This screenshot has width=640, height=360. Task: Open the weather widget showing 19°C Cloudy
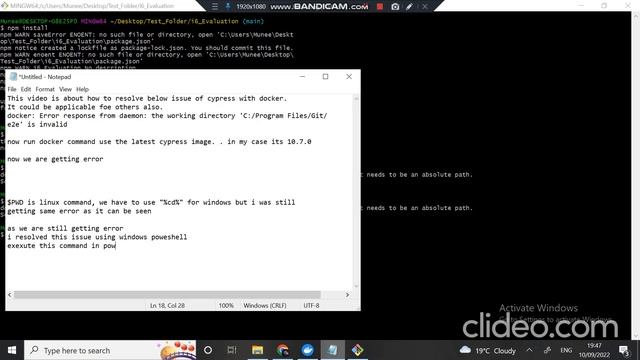click(x=488, y=350)
